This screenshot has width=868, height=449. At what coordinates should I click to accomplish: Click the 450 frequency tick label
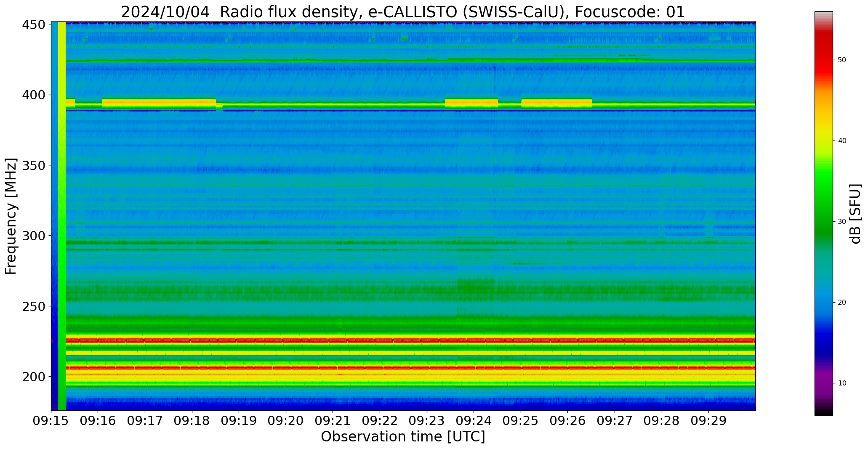33,25
